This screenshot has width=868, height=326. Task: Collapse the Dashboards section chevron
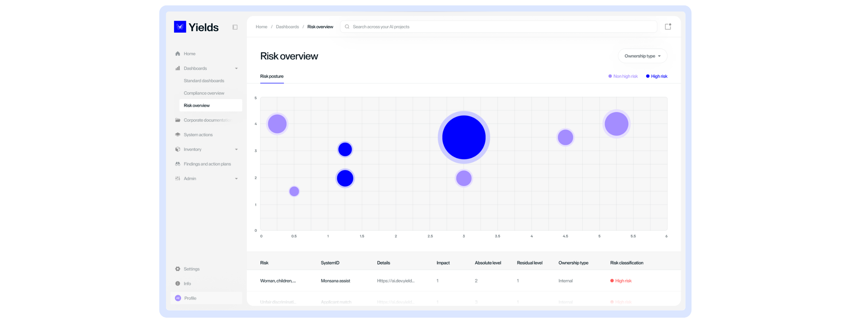(x=236, y=68)
